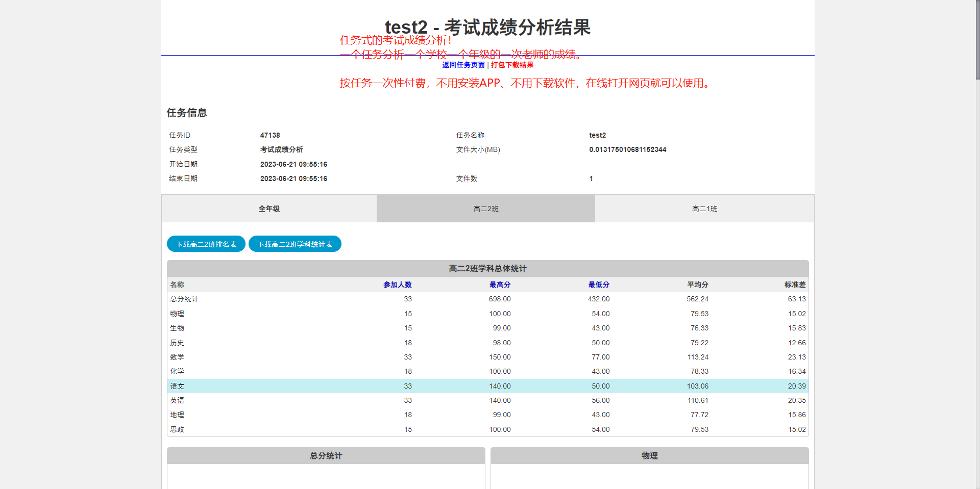Click the 名称 column header
The height and width of the screenshot is (489, 980).
[x=177, y=285]
